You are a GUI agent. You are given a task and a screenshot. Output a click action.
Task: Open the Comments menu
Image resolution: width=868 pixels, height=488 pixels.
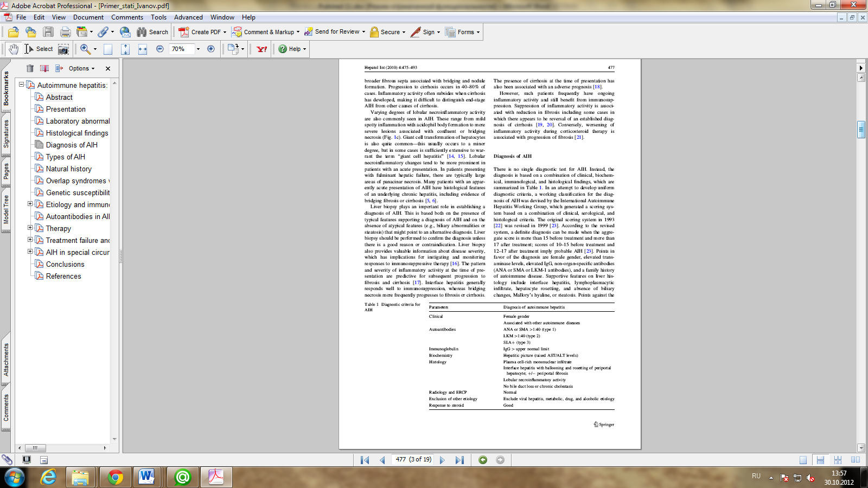pos(127,17)
